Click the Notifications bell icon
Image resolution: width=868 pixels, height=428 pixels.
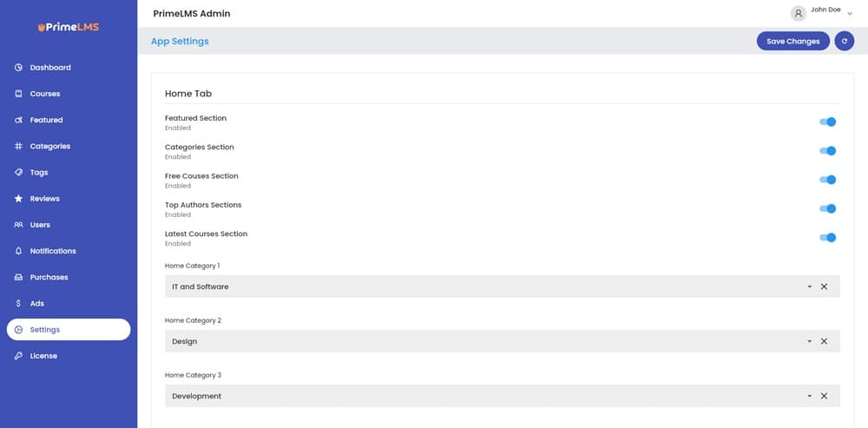point(19,251)
